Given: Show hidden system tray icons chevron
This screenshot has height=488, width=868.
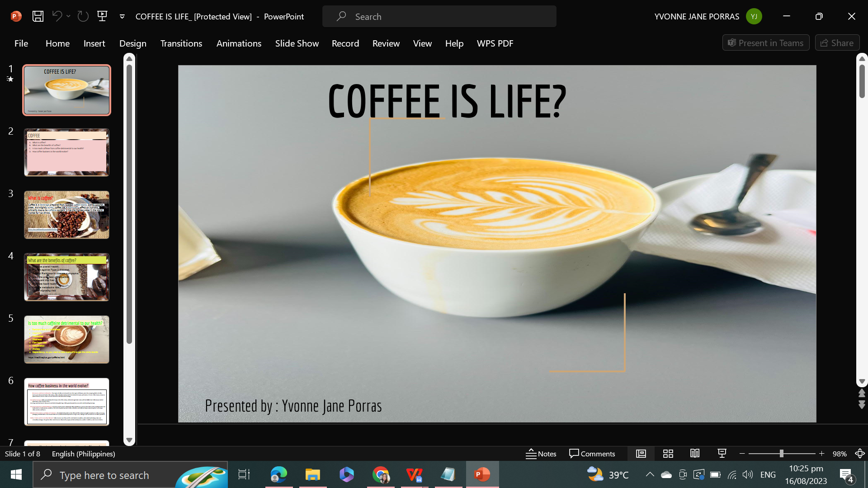Looking at the screenshot, I should pos(650,474).
